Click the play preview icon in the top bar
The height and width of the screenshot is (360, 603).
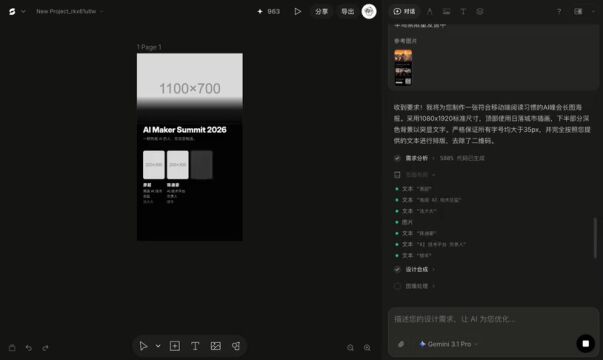298,12
